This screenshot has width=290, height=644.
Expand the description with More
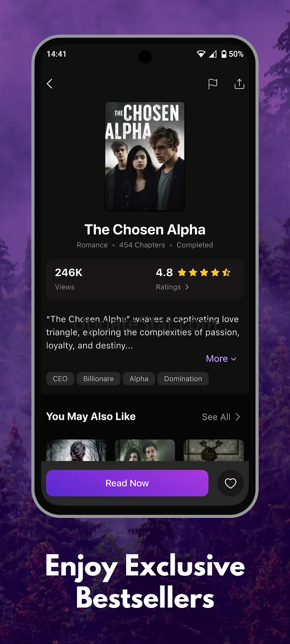221,359
